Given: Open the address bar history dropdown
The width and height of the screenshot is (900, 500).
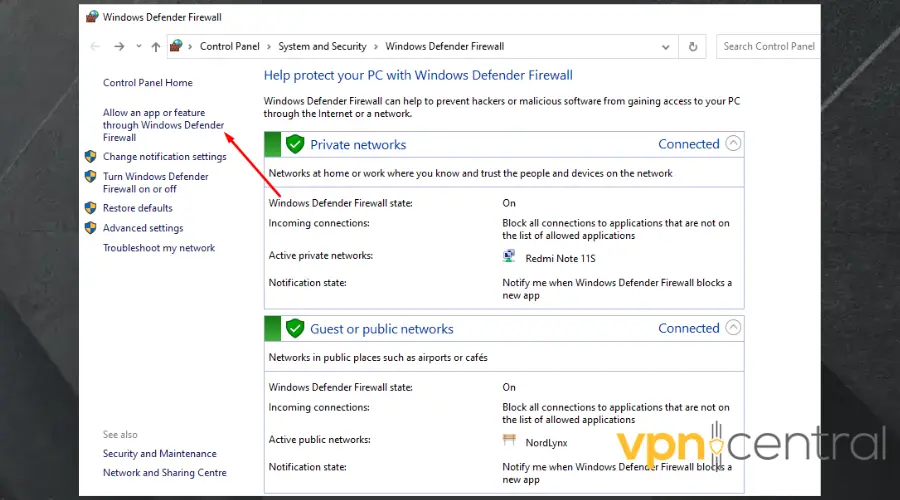Looking at the screenshot, I should click(x=666, y=46).
